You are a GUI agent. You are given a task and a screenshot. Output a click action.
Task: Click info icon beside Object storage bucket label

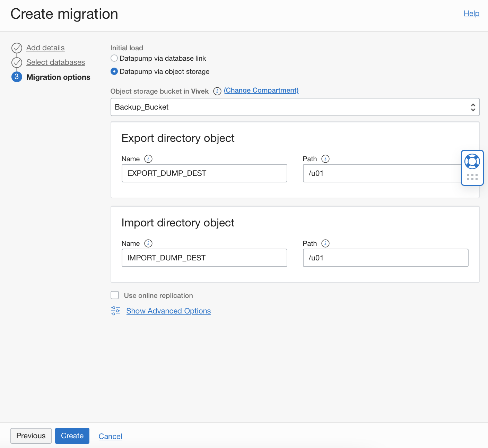click(217, 91)
